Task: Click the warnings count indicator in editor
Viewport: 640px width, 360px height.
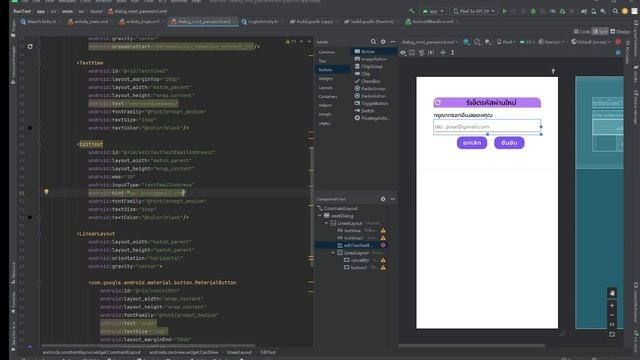Action: [291, 42]
